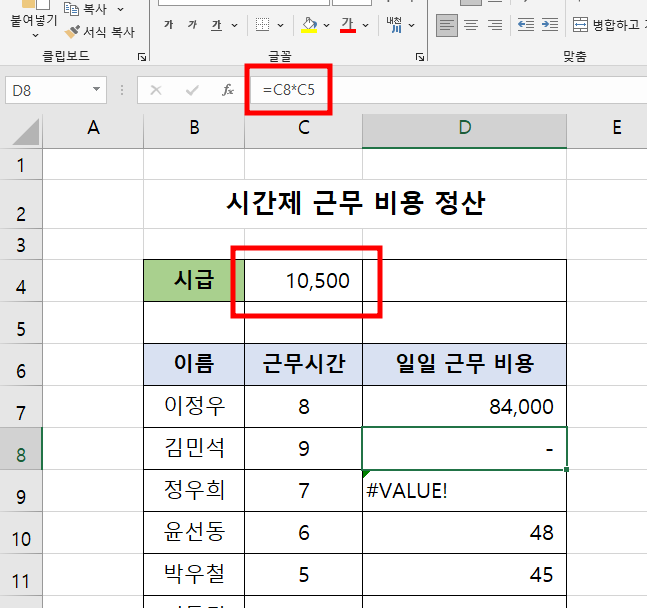Open Font (글꼴) dialog launcher
This screenshot has height=608, width=647.
420,57
